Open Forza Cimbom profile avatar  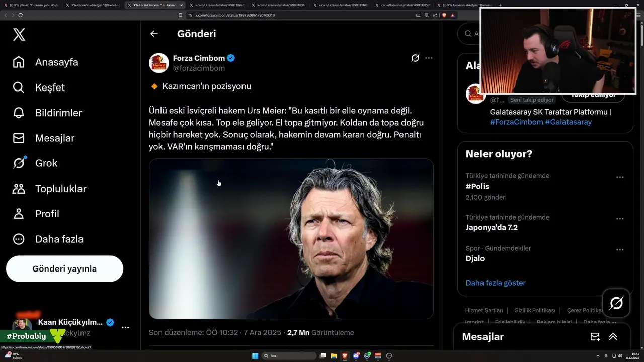coord(159,63)
